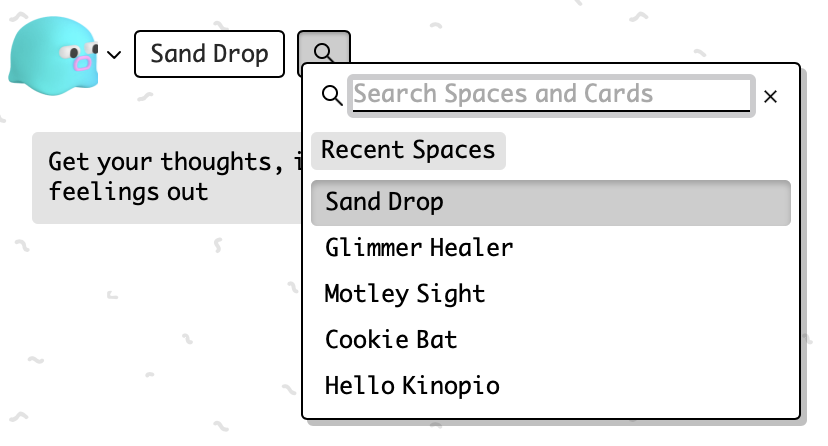
Task: Switch to the Motley Sight space
Action: pos(405,294)
